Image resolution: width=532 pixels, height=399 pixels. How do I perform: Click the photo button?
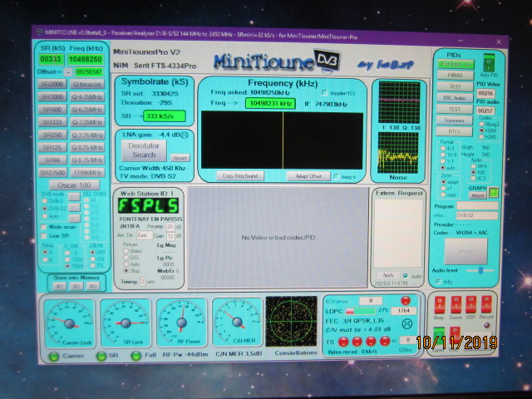pos(465,251)
